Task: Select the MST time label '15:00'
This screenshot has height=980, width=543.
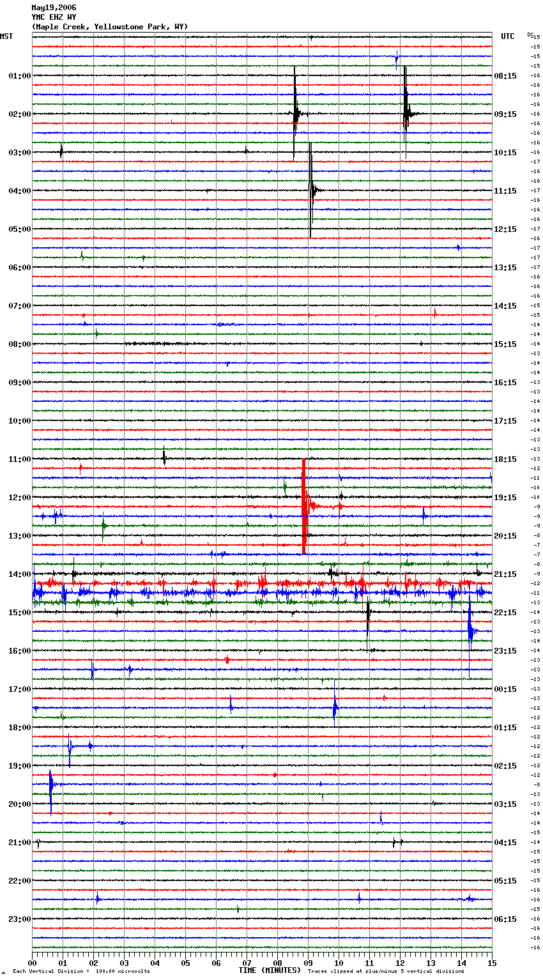Action: tap(20, 613)
